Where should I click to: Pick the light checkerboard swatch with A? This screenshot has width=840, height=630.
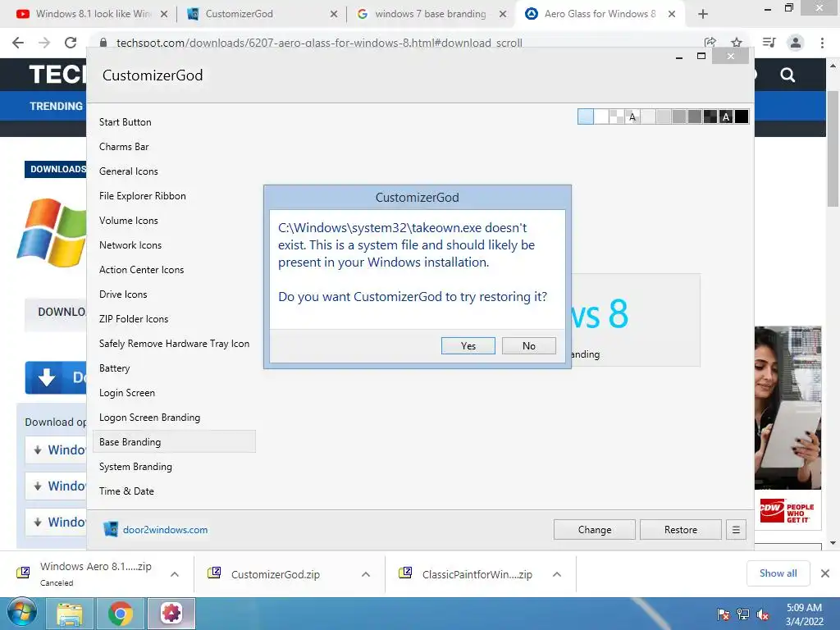[632, 116]
